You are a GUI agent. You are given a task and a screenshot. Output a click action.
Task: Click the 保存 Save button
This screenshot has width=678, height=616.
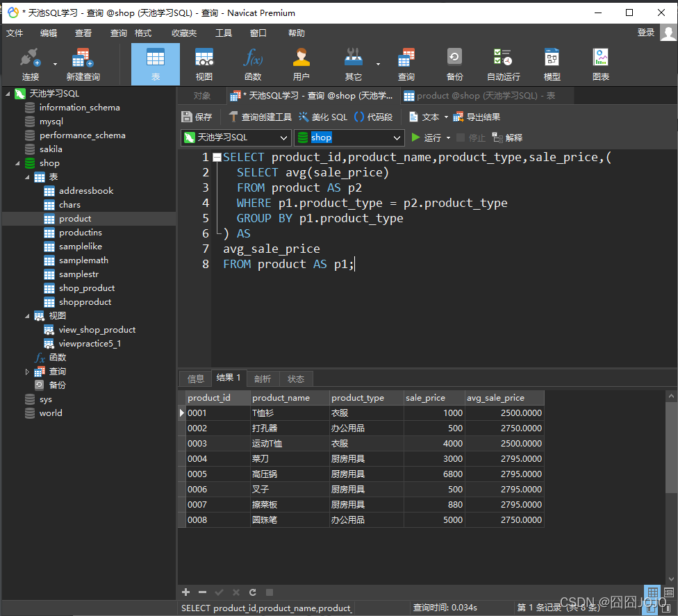point(197,117)
